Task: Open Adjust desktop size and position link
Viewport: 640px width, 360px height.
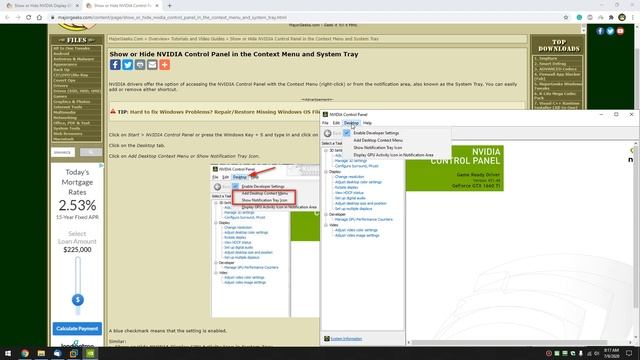Action: (x=360, y=203)
